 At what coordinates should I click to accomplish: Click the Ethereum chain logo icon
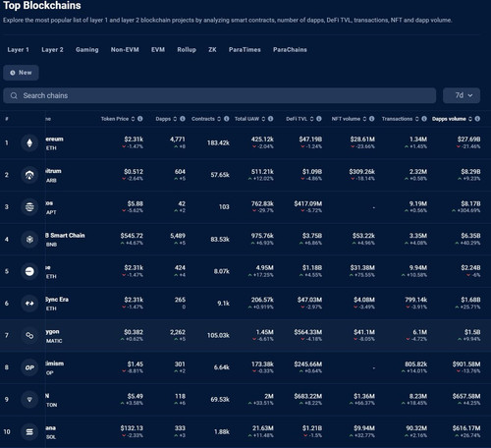pos(29,142)
